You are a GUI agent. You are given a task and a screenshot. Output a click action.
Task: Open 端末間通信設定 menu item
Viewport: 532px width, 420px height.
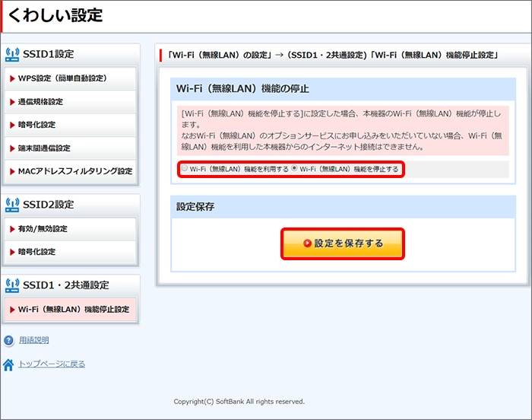pyautogui.click(x=70, y=148)
